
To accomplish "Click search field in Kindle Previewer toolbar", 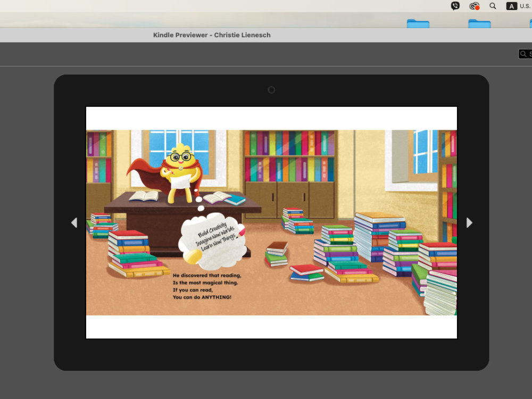I will [x=525, y=54].
